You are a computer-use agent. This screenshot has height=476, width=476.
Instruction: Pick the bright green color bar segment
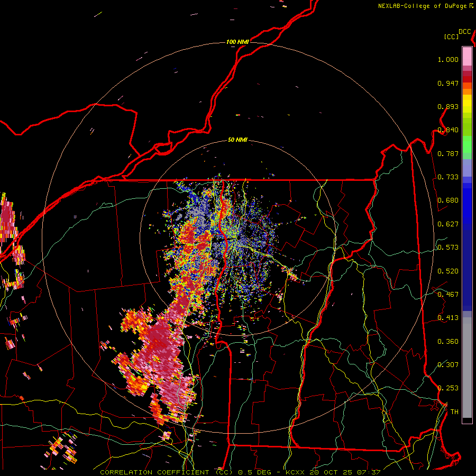(x=467, y=144)
